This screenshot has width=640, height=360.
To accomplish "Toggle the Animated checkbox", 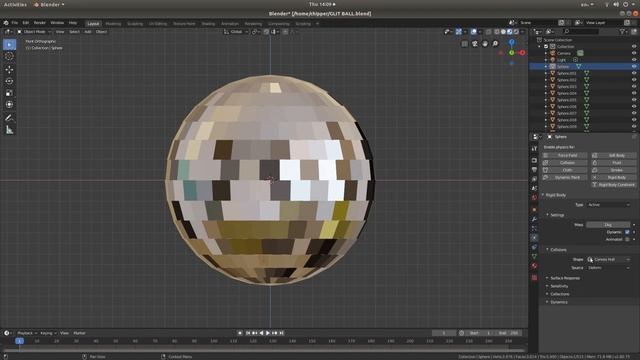I will (x=627, y=239).
